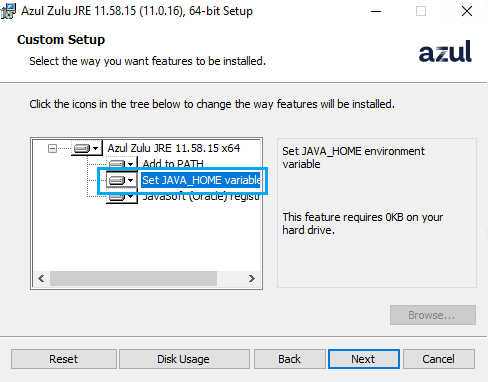Select the JavaSoft (Oracle) registry item

click(201, 197)
